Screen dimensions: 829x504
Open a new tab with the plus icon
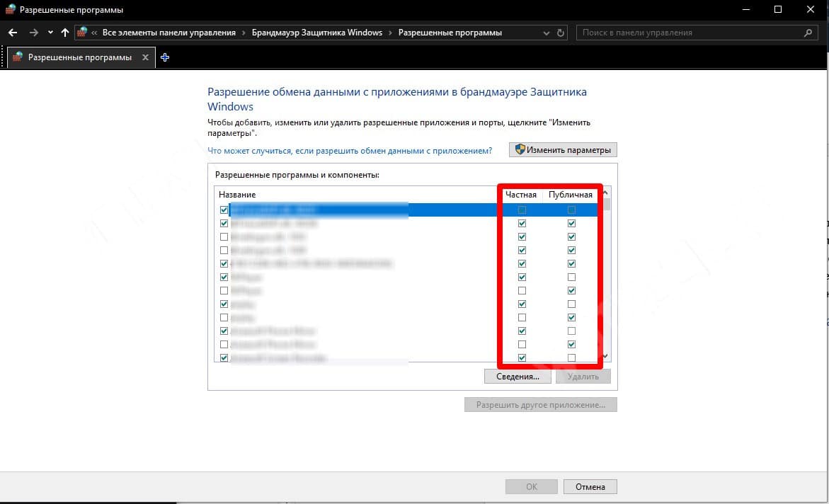click(x=165, y=57)
